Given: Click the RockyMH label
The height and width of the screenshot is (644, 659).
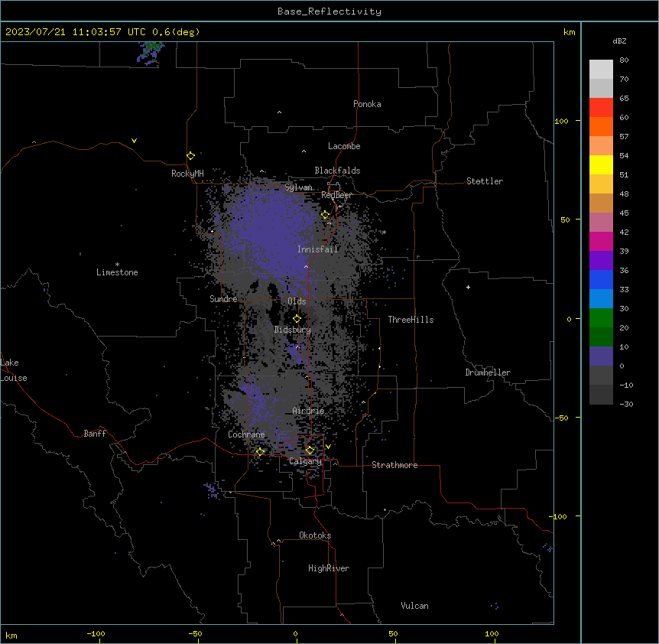Looking at the screenshot, I should click(x=187, y=174).
